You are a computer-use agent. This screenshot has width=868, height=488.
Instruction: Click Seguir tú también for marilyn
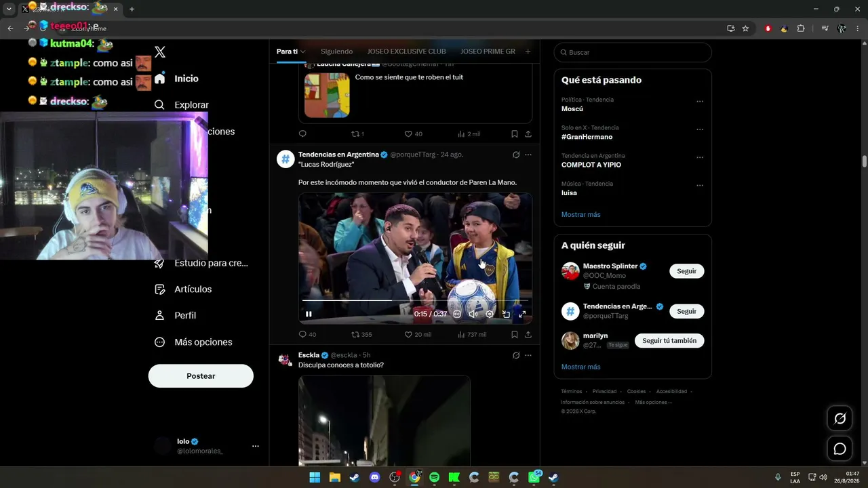pyautogui.click(x=669, y=341)
